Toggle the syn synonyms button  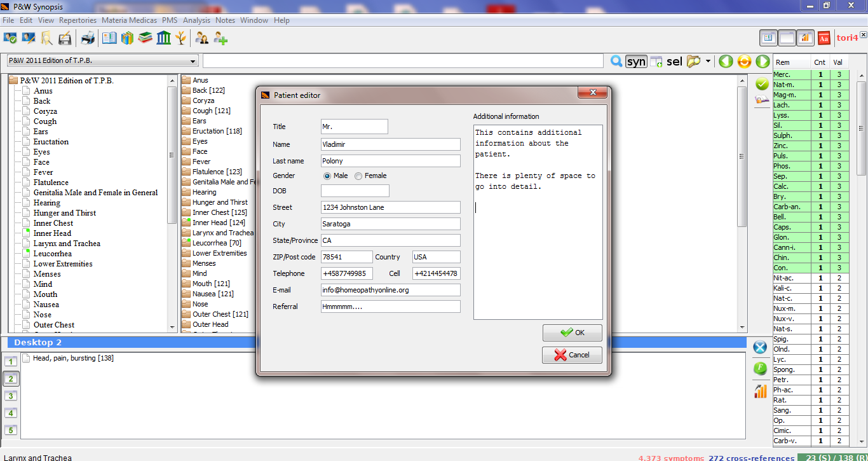(x=636, y=61)
